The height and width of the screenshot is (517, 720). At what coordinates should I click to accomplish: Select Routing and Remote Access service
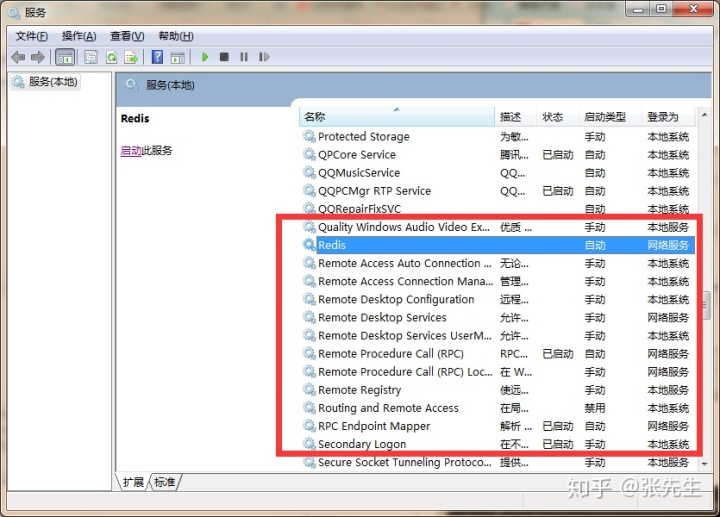(x=498, y=408)
